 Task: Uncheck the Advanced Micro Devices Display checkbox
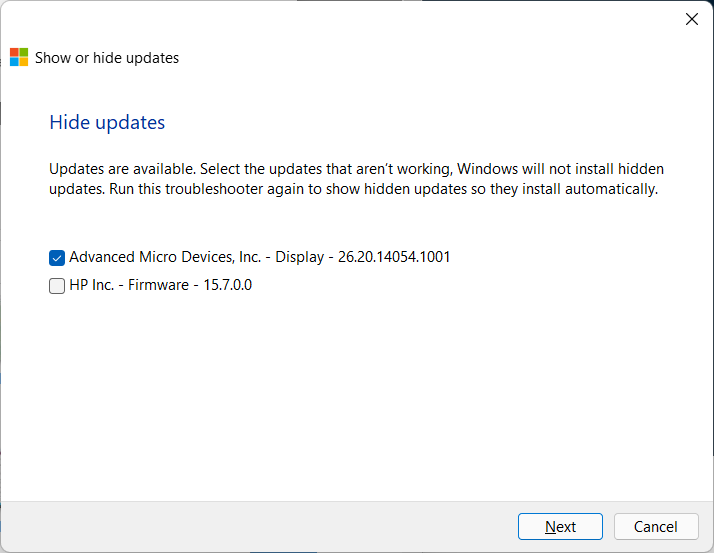[x=57, y=258]
